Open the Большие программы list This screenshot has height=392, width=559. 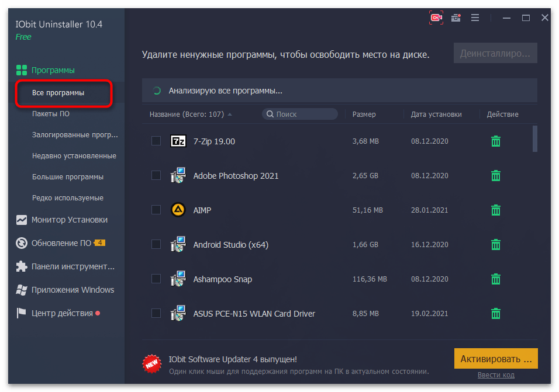[68, 177]
